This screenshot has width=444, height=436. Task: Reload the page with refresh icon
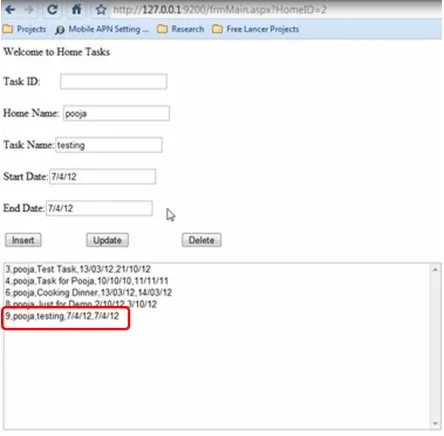[52, 9]
